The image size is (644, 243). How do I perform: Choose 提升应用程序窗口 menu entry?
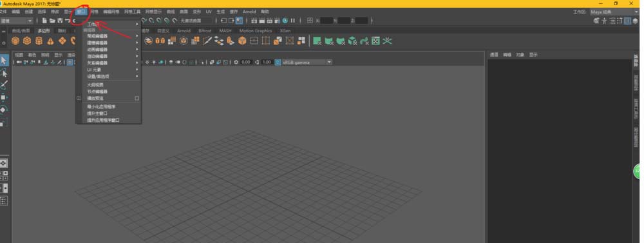click(x=103, y=120)
